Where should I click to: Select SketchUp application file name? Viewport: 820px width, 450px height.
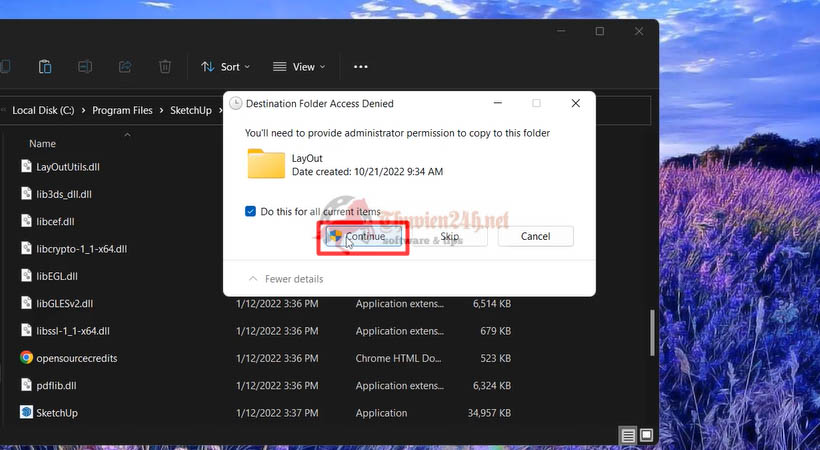click(57, 413)
